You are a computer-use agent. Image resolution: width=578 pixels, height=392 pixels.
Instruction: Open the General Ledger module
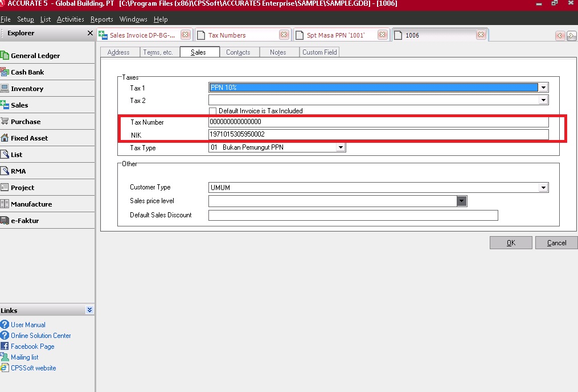coord(34,56)
